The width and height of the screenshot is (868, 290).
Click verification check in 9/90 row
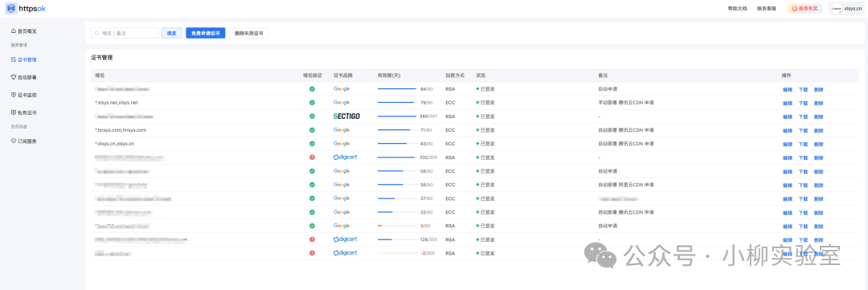click(x=312, y=226)
